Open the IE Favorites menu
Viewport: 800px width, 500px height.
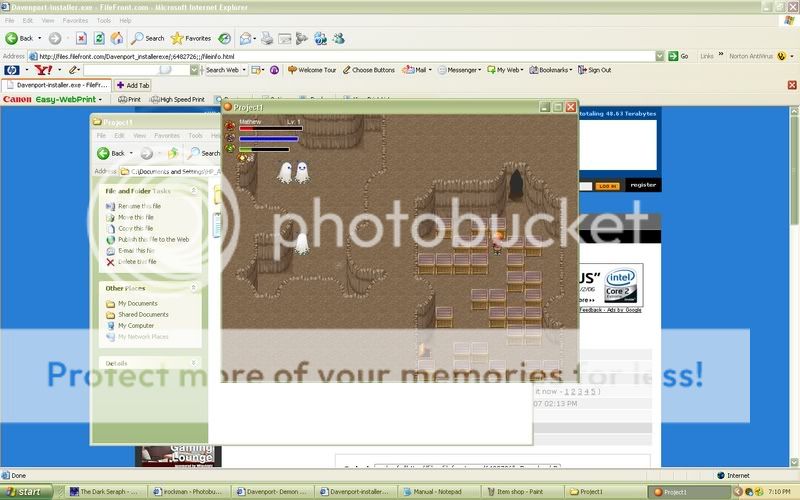click(75, 20)
